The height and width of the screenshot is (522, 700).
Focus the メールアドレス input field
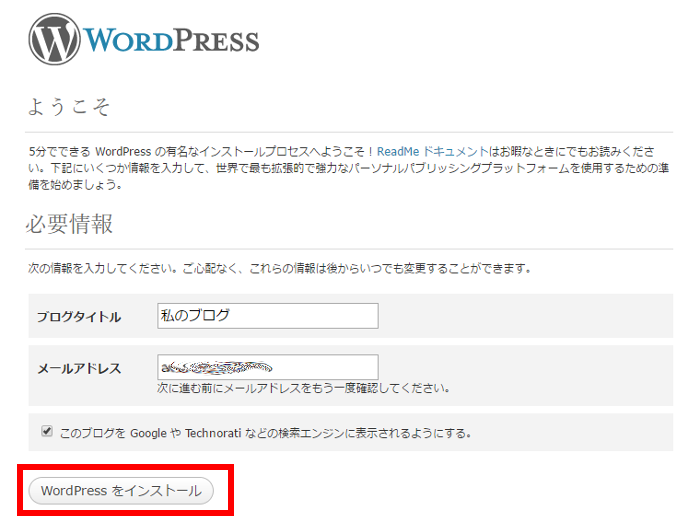(268, 367)
